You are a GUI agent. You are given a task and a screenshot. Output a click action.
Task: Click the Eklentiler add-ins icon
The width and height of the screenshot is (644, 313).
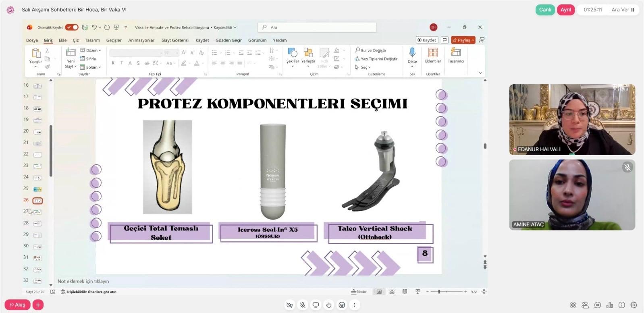tap(433, 53)
